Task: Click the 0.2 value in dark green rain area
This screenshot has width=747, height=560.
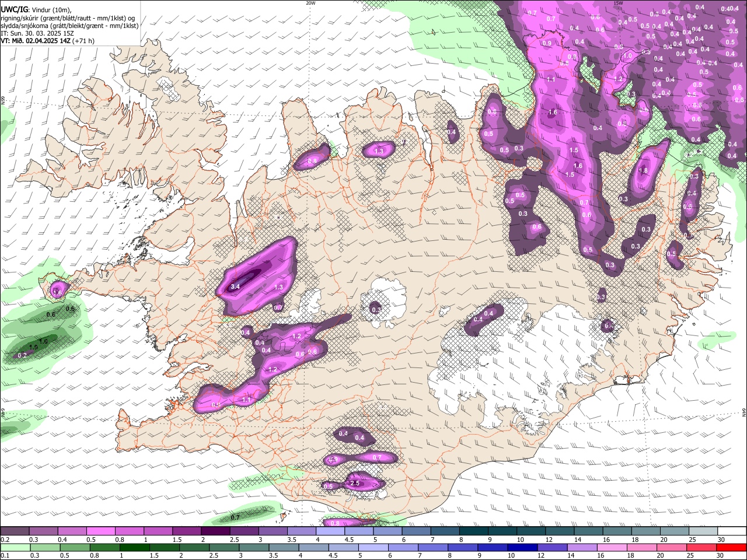Action: pyautogui.click(x=22, y=355)
